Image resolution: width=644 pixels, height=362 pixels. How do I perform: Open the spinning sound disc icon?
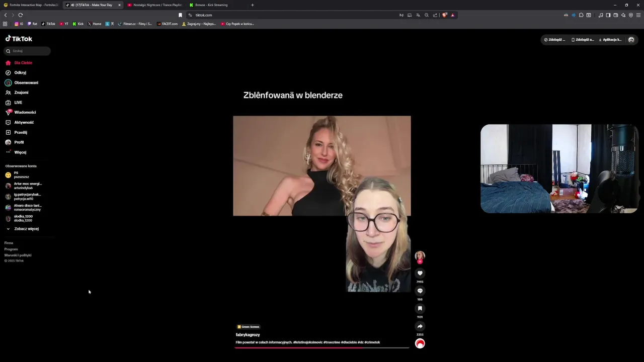(420, 343)
